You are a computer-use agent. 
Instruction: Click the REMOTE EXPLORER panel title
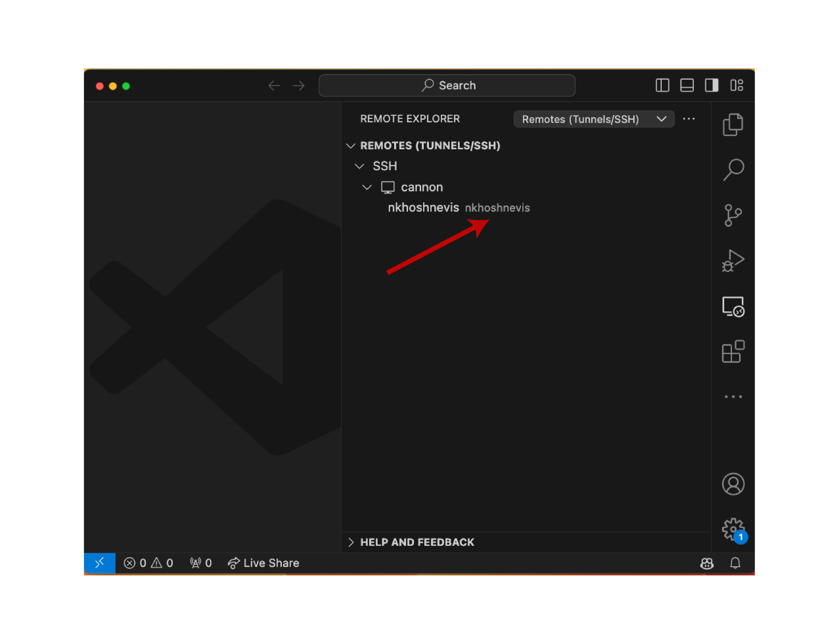tap(410, 119)
